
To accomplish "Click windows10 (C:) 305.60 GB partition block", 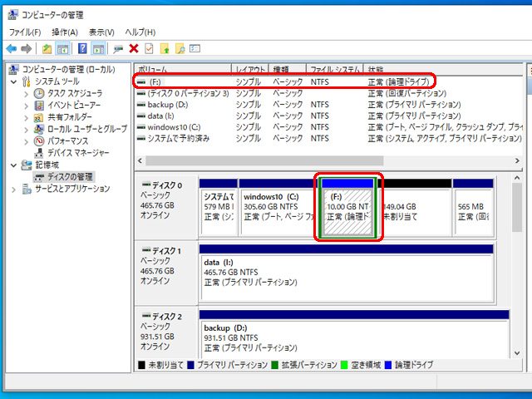I will [x=278, y=207].
